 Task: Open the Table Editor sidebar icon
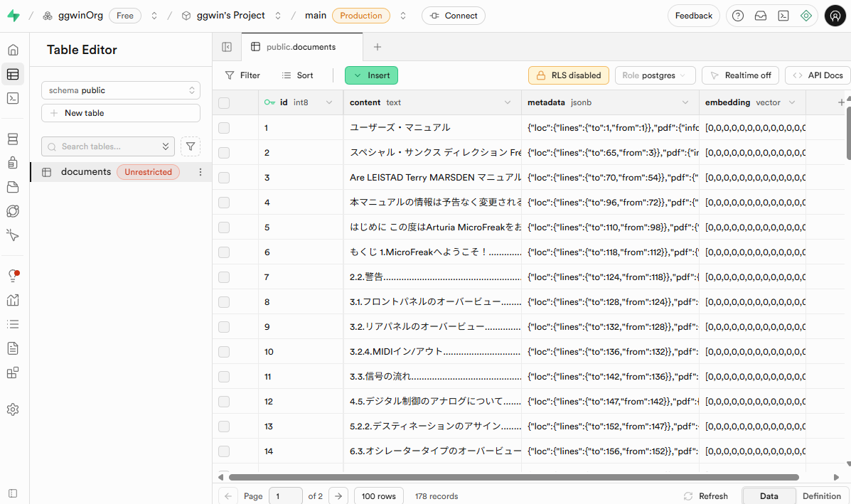13,75
